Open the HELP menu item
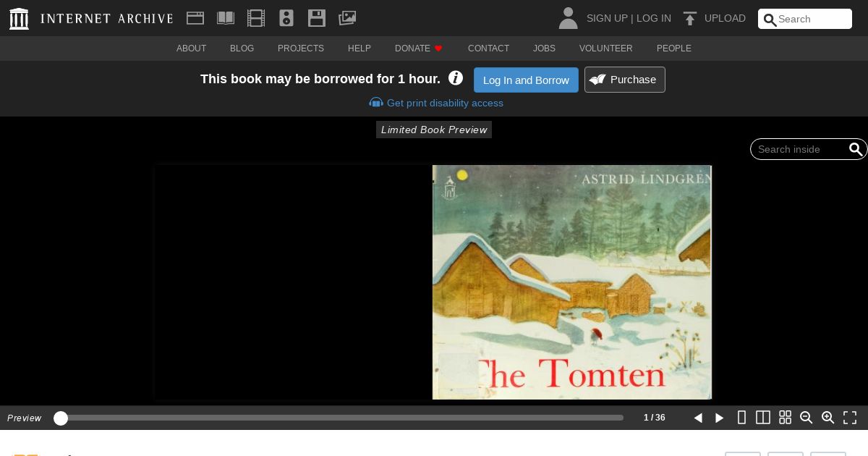 [359, 48]
